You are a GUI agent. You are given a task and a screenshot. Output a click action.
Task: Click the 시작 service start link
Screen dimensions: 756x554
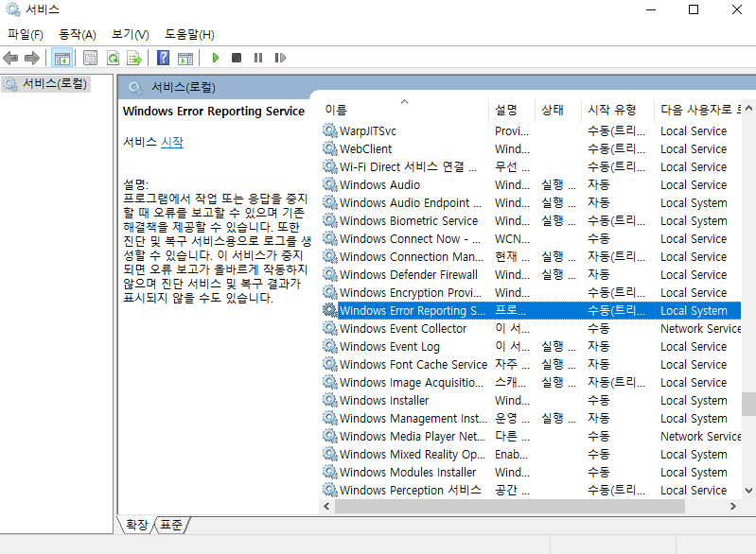coord(172,142)
